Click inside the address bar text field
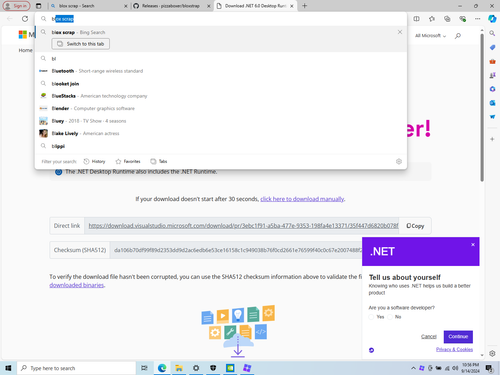 click(x=220, y=19)
